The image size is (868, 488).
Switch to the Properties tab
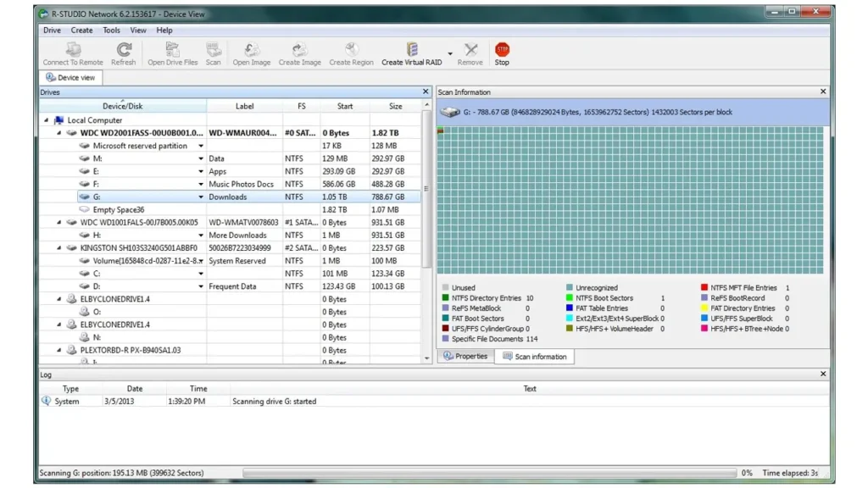468,356
